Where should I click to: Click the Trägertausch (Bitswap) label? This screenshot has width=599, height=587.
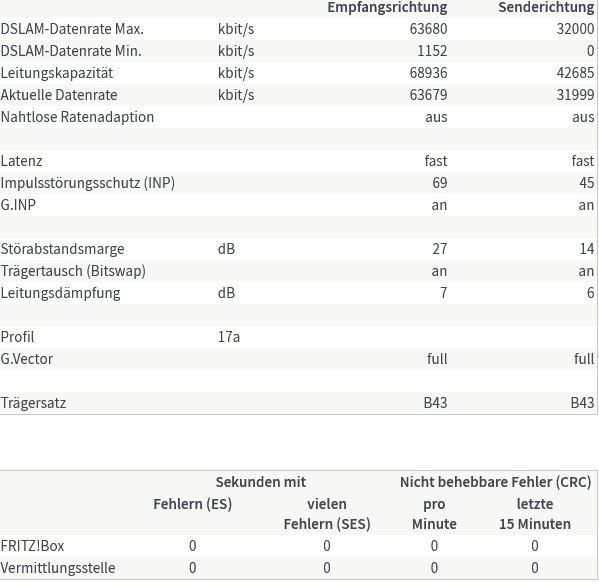click(73, 271)
